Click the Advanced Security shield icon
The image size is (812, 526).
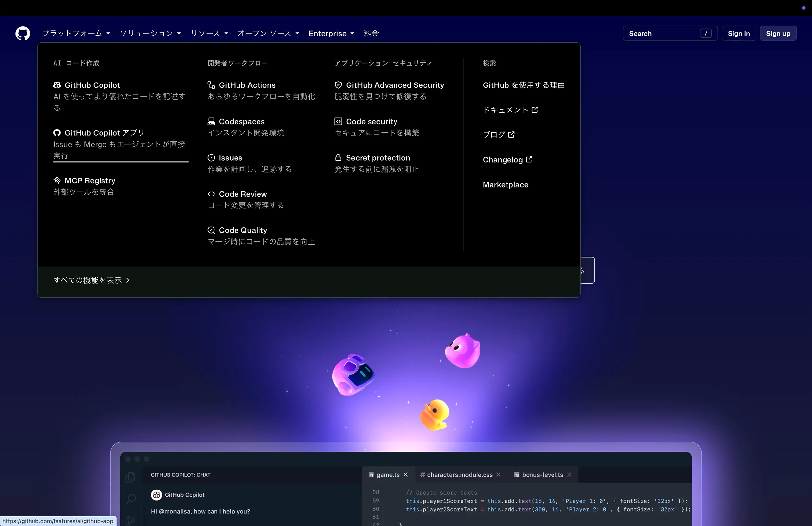click(x=338, y=85)
